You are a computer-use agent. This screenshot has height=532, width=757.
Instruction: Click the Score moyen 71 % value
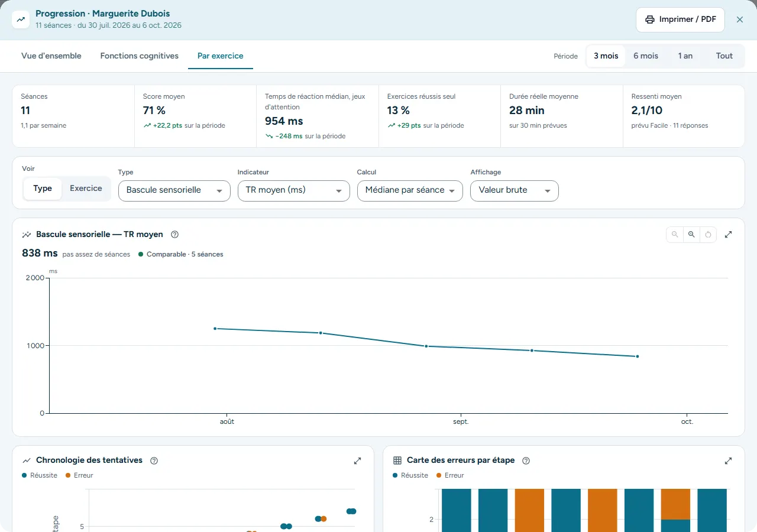(x=154, y=111)
